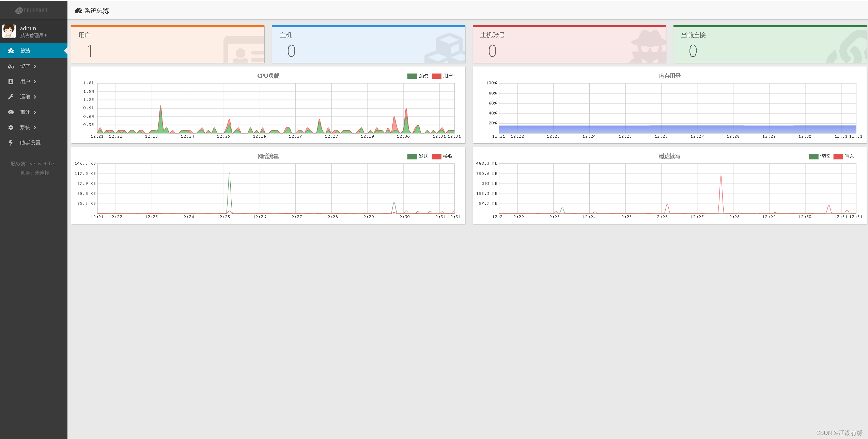Select the 总览 menu item
This screenshot has height=439, width=868.
pyautogui.click(x=25, y=51)
